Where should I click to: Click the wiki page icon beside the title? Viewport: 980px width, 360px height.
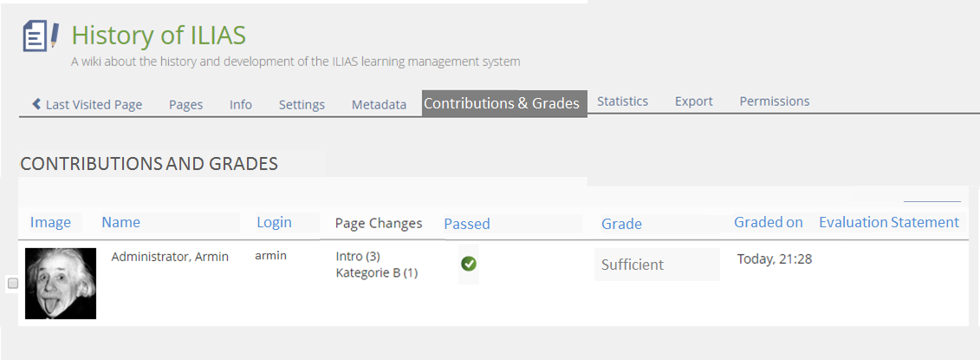(x=41, y=36)
